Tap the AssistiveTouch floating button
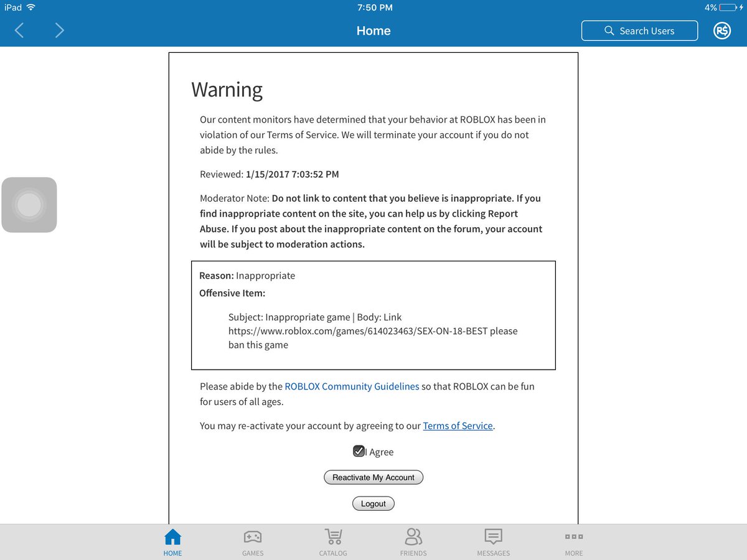This screenshot has height=560, width=747. pos(29,205)
